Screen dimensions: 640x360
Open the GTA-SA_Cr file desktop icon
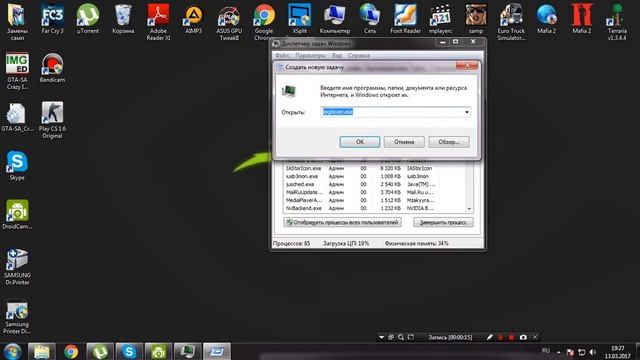17,117
